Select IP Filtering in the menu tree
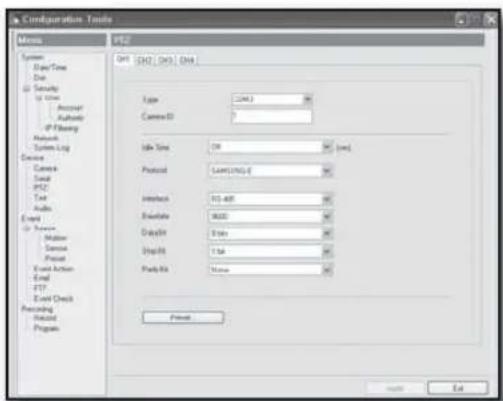This screenshot has height=401, width=503. 61,128
